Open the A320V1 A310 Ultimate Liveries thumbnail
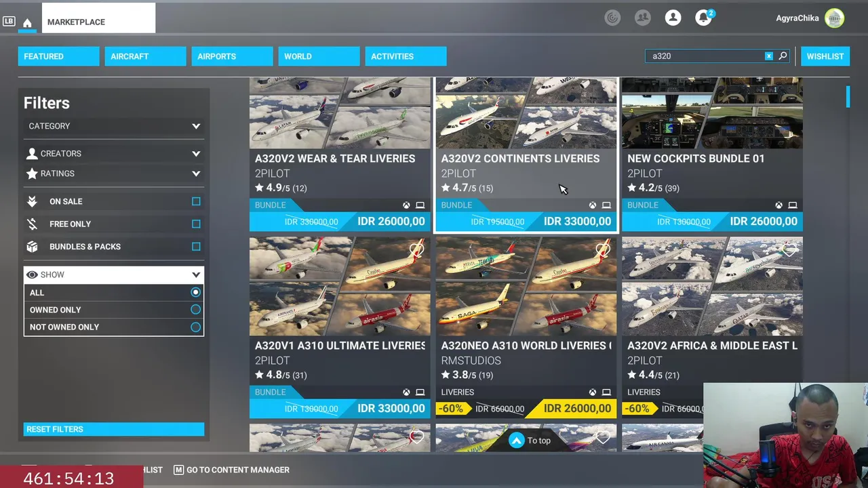Image resolution: width=868 pixels, height=488 pixels. pyautogui.click(x=340, y=286)
